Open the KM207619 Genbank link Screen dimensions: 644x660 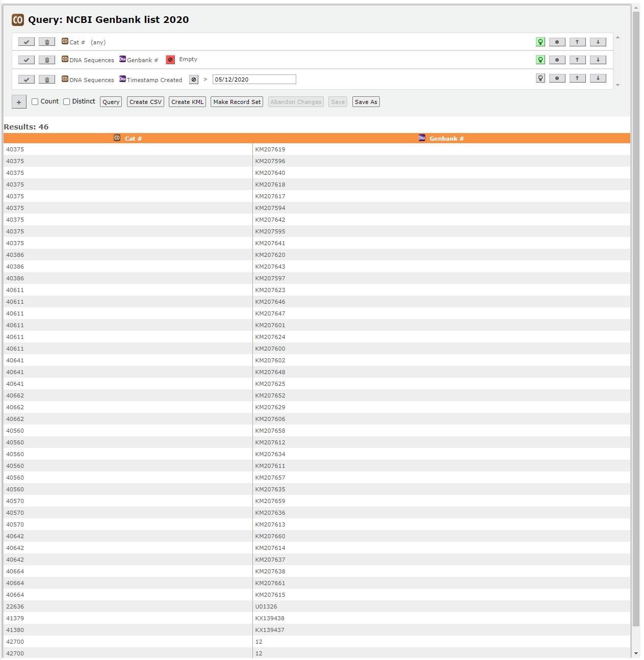[270, 149]
